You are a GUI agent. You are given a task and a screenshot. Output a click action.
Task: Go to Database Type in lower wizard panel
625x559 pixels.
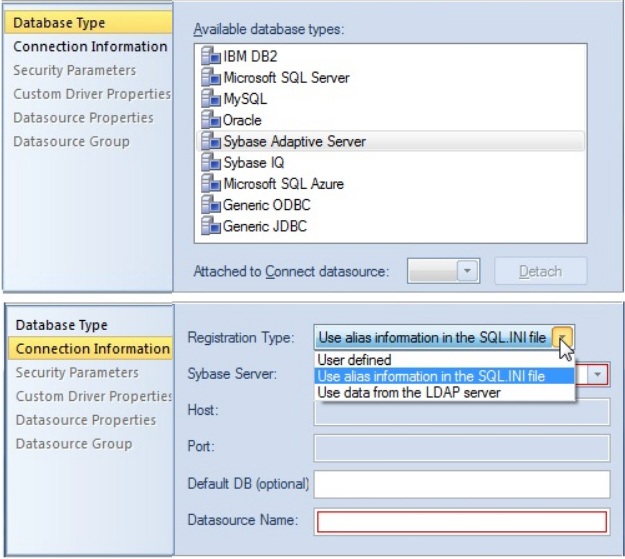62,325
